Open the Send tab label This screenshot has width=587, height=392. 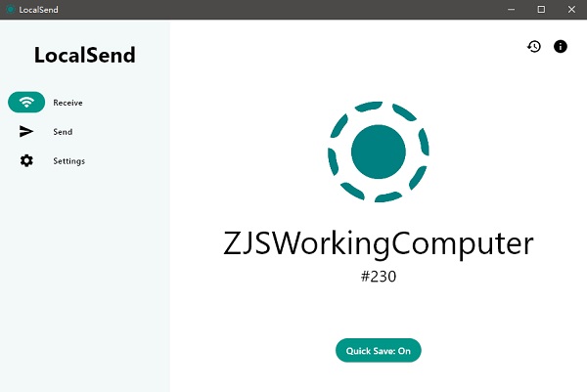click(x=63, y=131)
